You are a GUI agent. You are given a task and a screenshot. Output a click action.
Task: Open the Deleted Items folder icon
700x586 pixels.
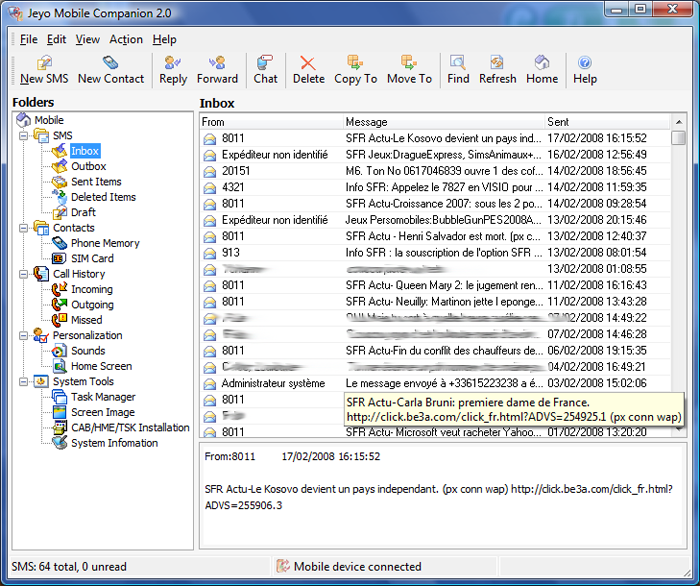click(59, 197)
